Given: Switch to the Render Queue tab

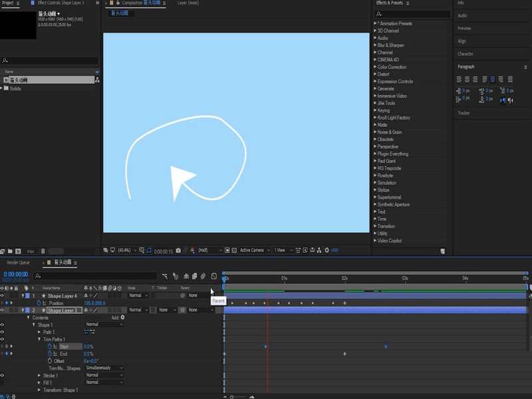Looking at the screenshot, I should [x=17, y=263].
